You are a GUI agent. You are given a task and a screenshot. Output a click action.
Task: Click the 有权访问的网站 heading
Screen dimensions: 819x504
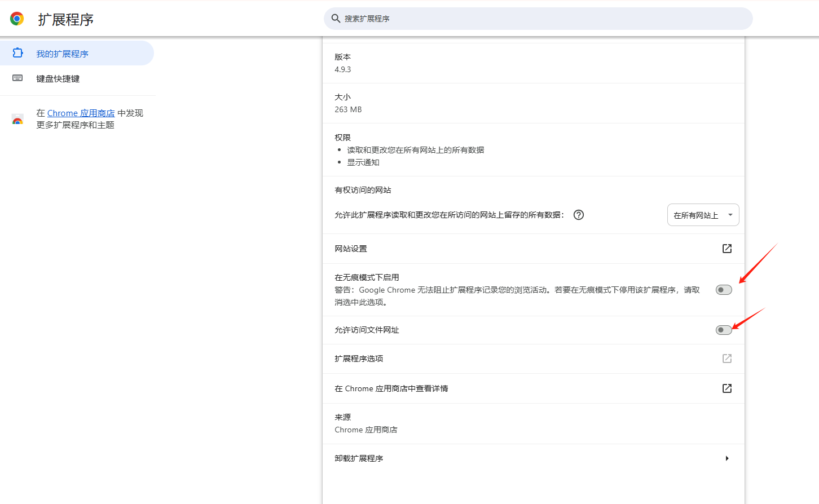(363, 190)
